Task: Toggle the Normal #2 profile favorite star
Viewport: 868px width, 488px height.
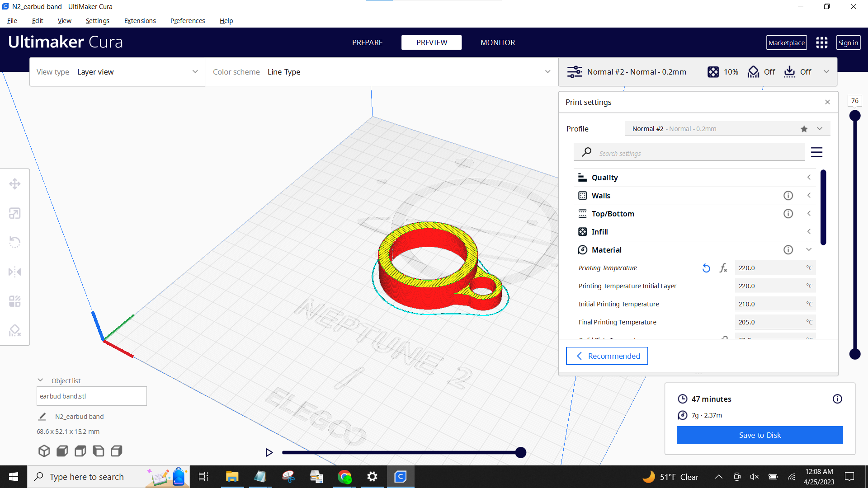Action: pos(804,129)
